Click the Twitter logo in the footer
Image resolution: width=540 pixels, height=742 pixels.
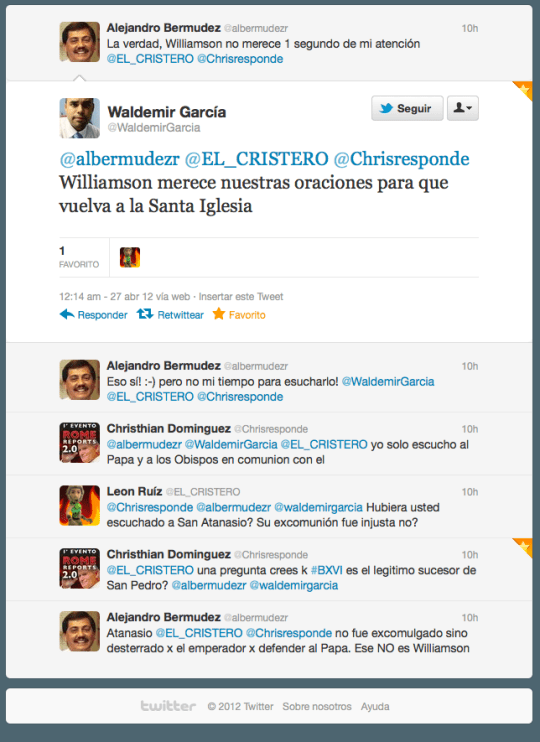click(x=168, y=706)
